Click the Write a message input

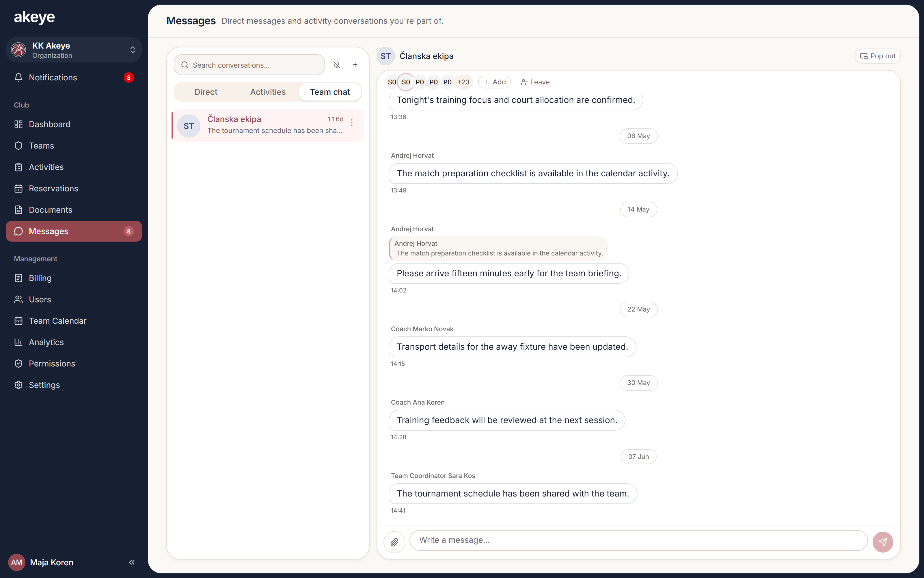point(638,540)
